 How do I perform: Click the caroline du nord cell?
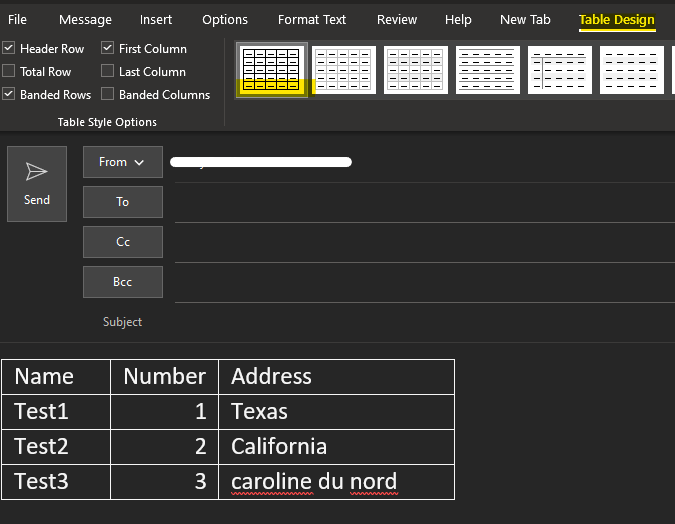tap(336, 482)
